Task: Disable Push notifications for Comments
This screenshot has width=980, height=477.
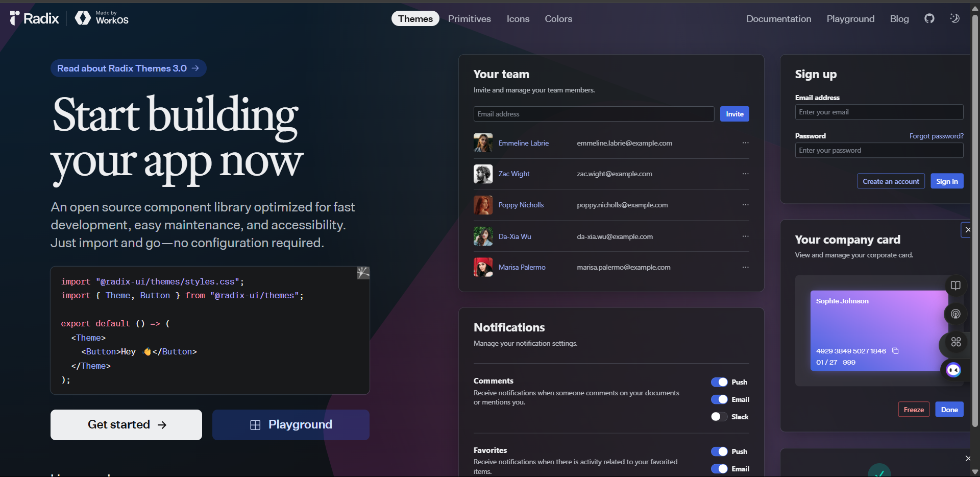Action: click(720, 381)
